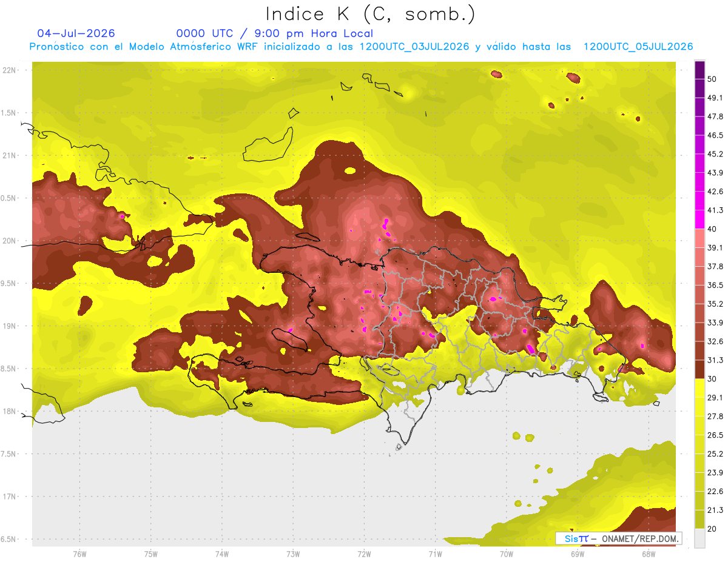Click the "40" color scale value
Screen dimensions: 728x562
[712, 229]
